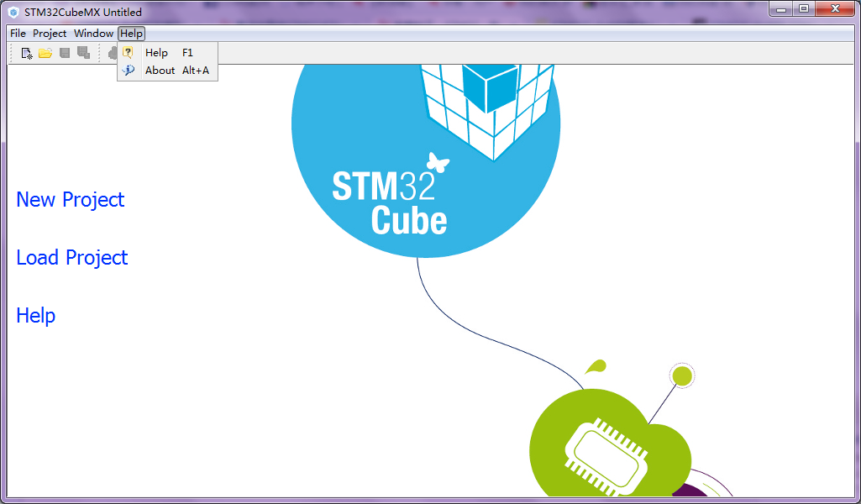Click the New Project toolbar icon
The height and width of the screenshot is (504, 861).
click(26, 53)
